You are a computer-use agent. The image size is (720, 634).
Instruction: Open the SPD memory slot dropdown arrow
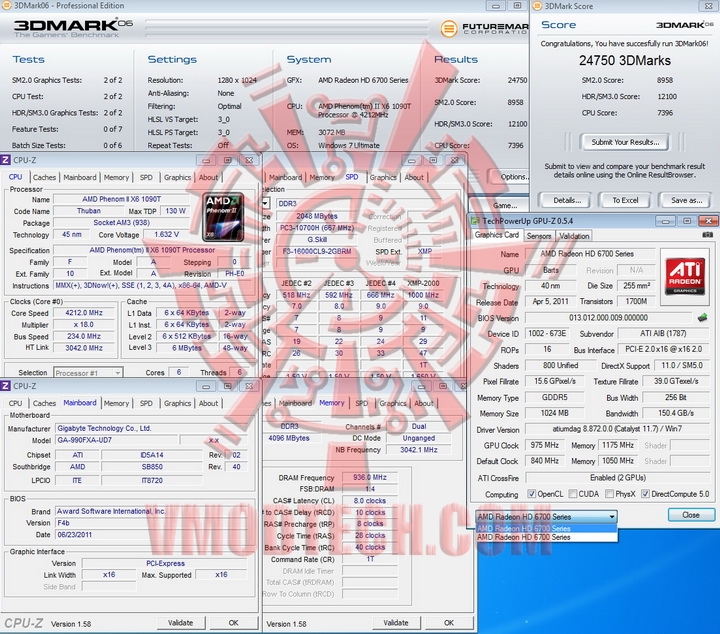(x=265, y=203)
